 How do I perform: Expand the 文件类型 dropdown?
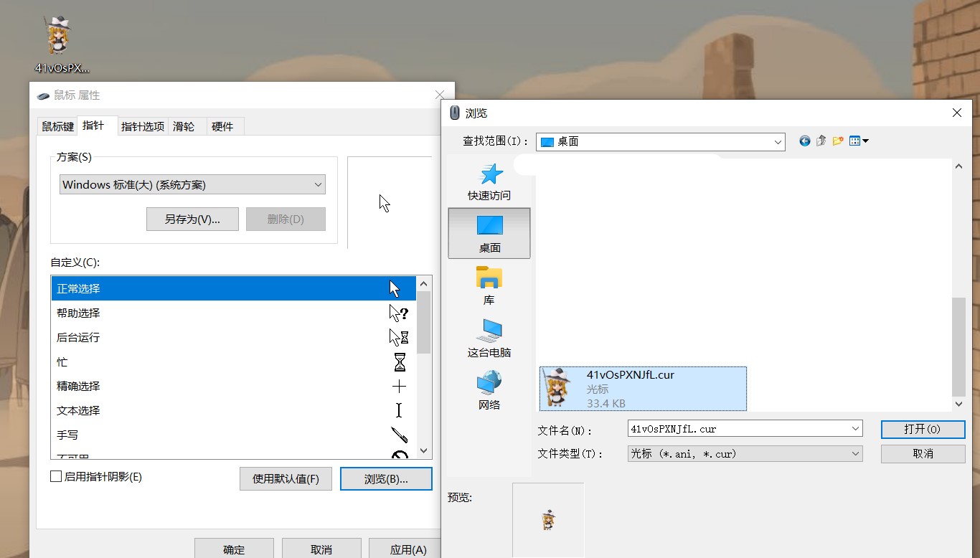pyautogui.click(x=854, y=453)
